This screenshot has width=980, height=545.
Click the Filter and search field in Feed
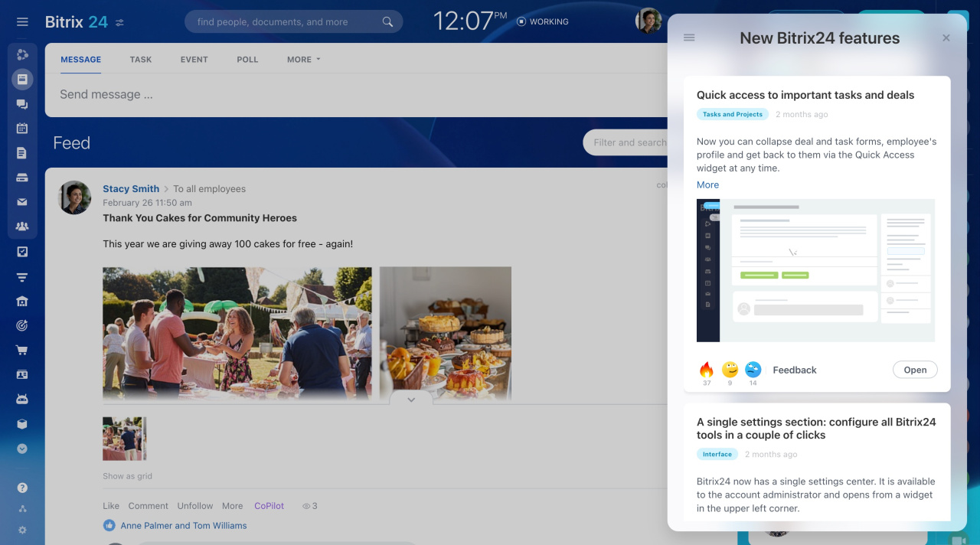click(x=626, y=142)
